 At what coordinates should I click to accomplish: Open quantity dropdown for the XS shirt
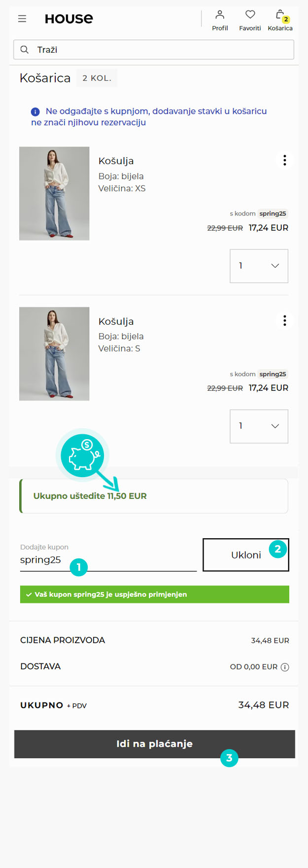[x=259, y=266]
